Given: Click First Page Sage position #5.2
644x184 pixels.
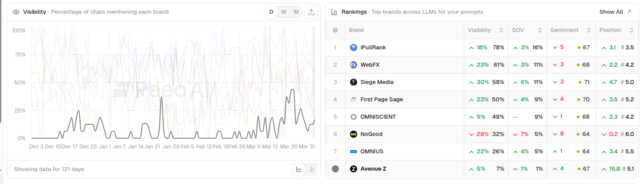Looking at the screenshot, I should point(628,100).
